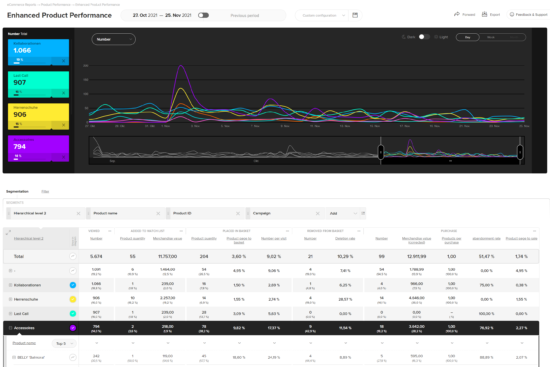Click the teal Last Call 907 card
The width and height of the screenshot is (550, 367).
pos(39,84)
